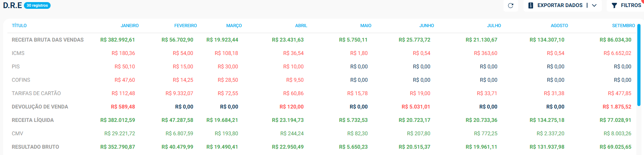
Task: Click the refresh data icon
Action: pos(510,6)
